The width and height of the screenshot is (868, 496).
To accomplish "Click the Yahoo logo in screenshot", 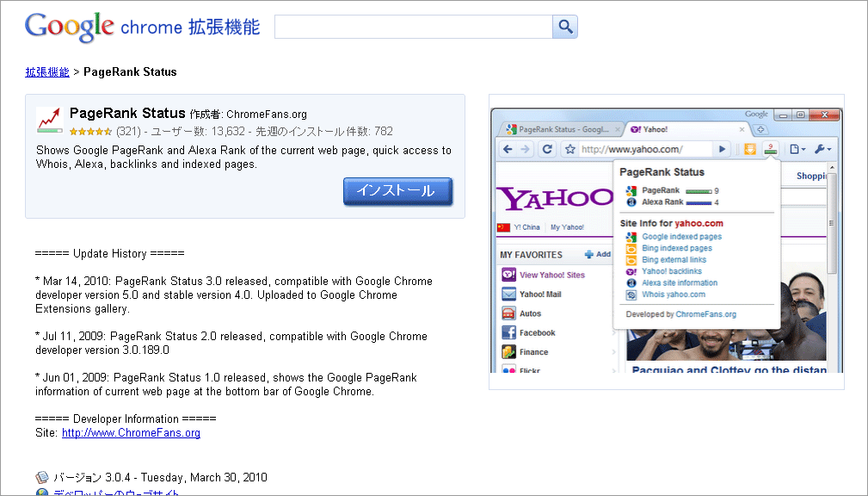I will 554,198.
